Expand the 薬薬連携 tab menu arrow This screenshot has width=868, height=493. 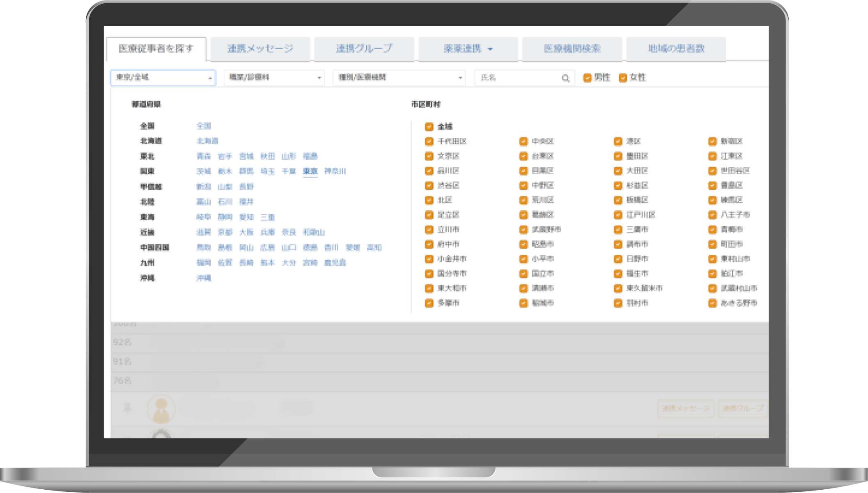pyautogui.click(x=490, y=49)
